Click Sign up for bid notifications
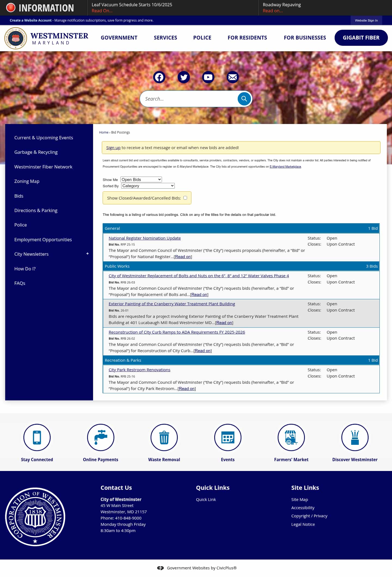 [x=113, y=148]
